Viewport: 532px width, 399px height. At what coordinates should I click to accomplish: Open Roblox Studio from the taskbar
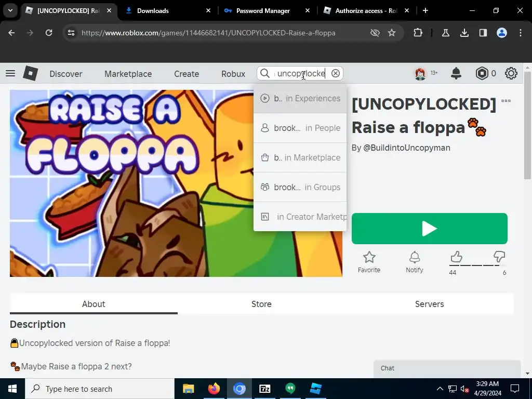coord(315,389)
